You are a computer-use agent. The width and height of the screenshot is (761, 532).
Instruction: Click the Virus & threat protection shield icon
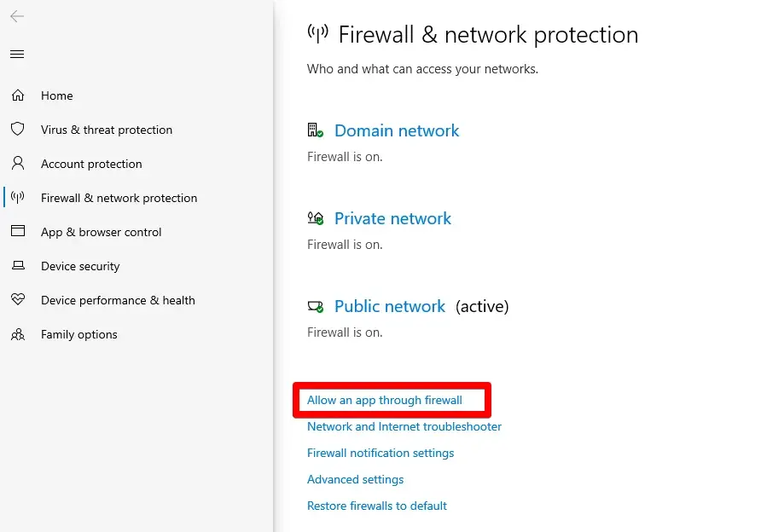(x=17, y=130)
